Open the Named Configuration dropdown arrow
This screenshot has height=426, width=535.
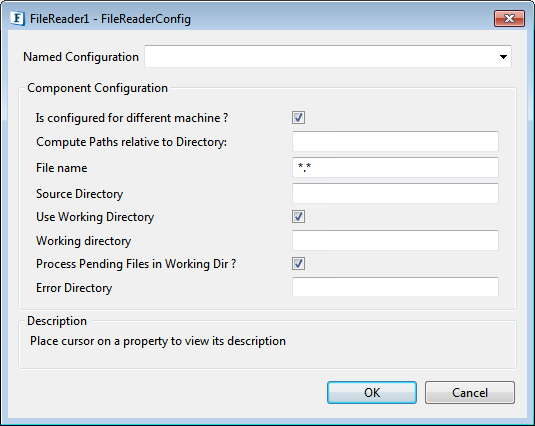(x=503, y=57)
